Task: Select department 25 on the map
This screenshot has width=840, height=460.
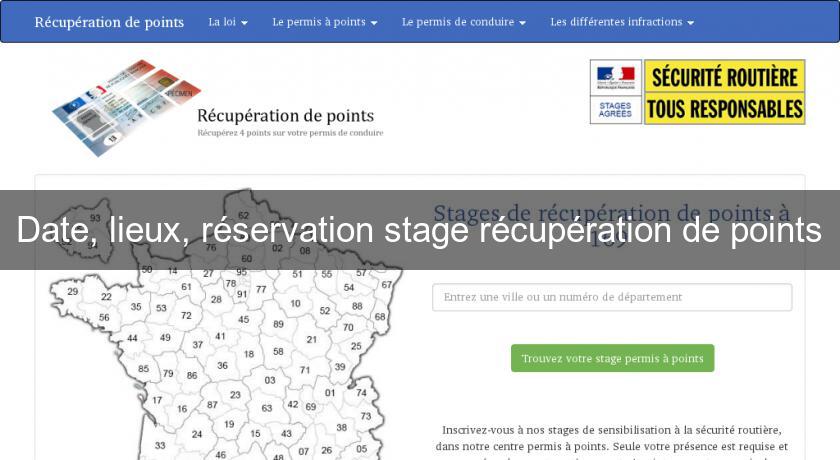Action: coord(356,346)
